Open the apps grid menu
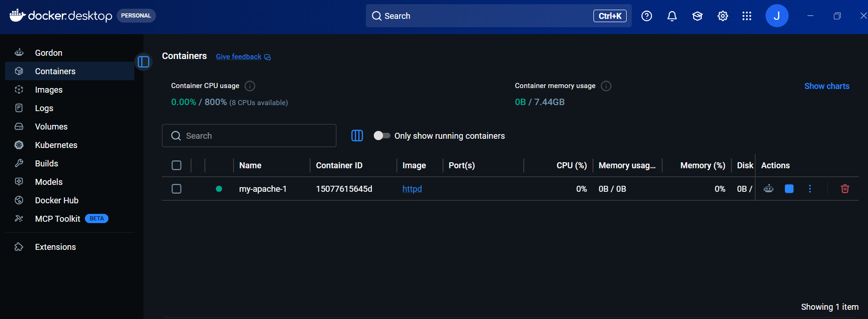Viewport: 868px width, 319px height. click(747, 16)
